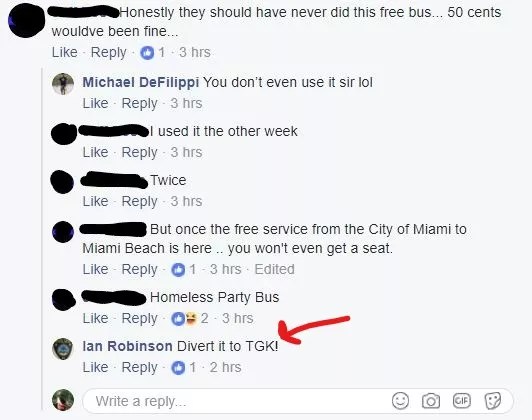
Task: Reply to the top free bus comment
Action: pos(109,53)
